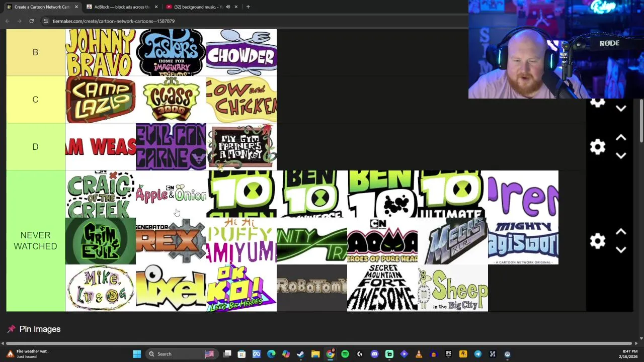Viewport: 644px width, 362px height.
Task: Select the Megas XLR logo
Action: [453, 241]
